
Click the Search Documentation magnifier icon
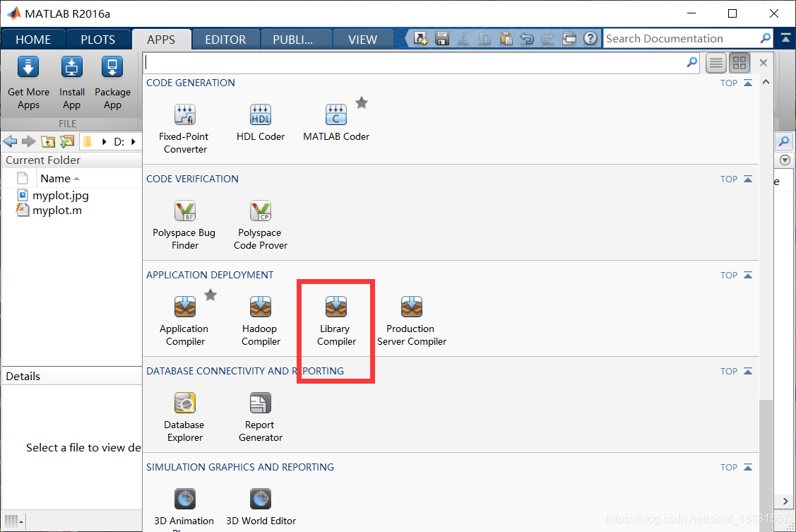tap(766, 38)
